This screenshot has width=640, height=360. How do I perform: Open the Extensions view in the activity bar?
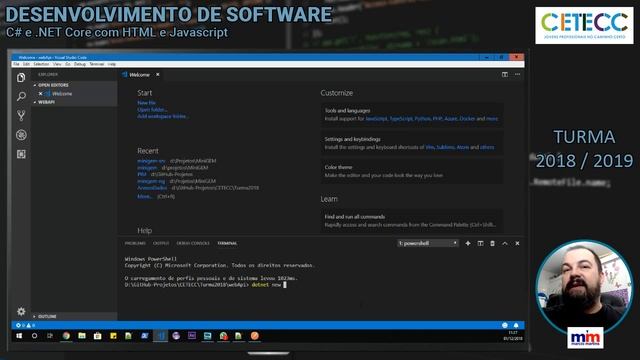click(21, 154)
